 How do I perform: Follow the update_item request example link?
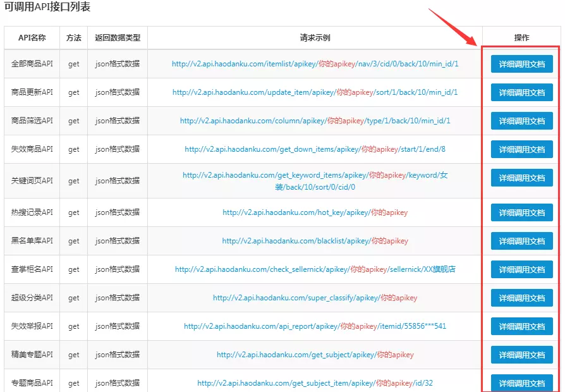tap(315, 92)
